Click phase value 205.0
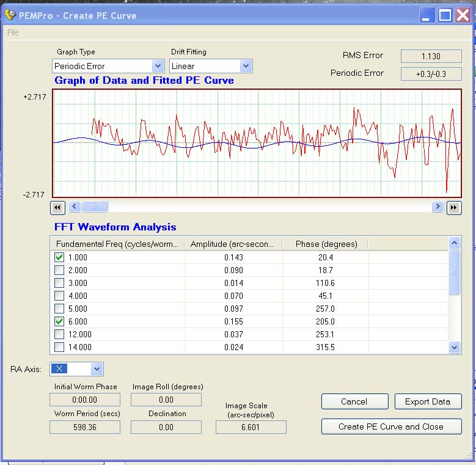The image size is (476, 465). [x=325, y=321]
